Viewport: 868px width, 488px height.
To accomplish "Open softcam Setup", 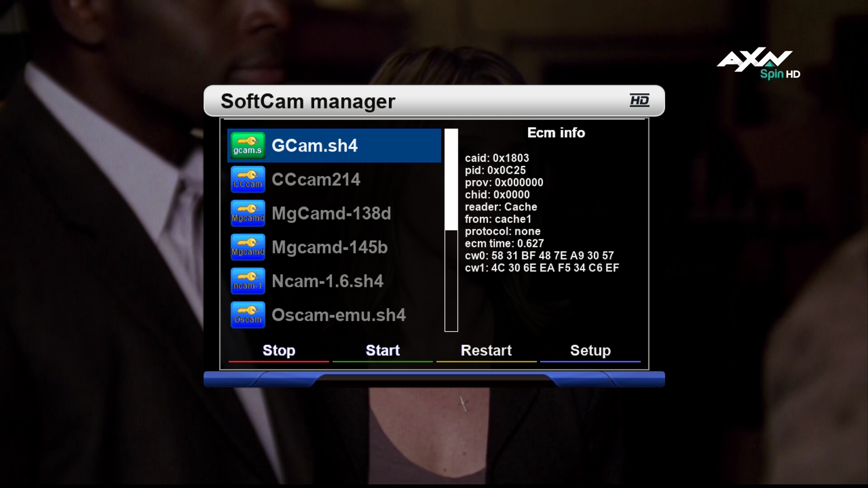I will pyautogui.click(x=590, y=351).
